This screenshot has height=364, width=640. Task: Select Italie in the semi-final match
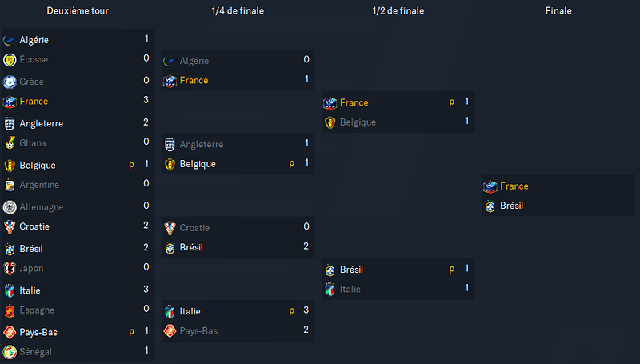[350, 290]
